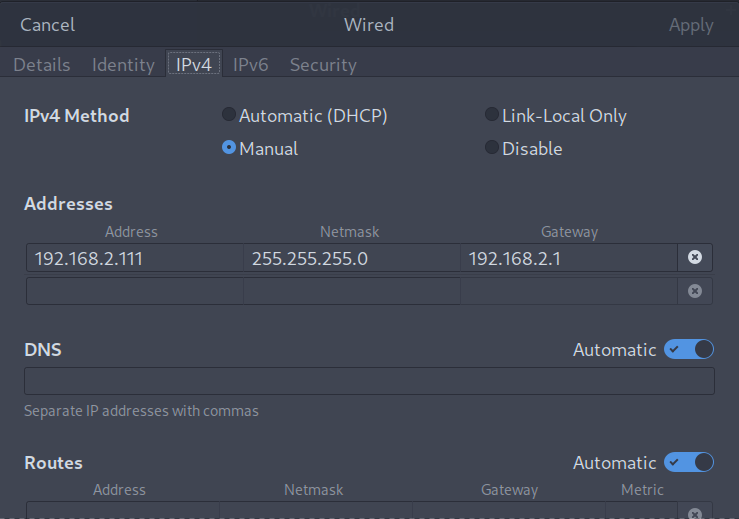Click the Apply button
Screen dimensions: 739x519
(691, 25)
